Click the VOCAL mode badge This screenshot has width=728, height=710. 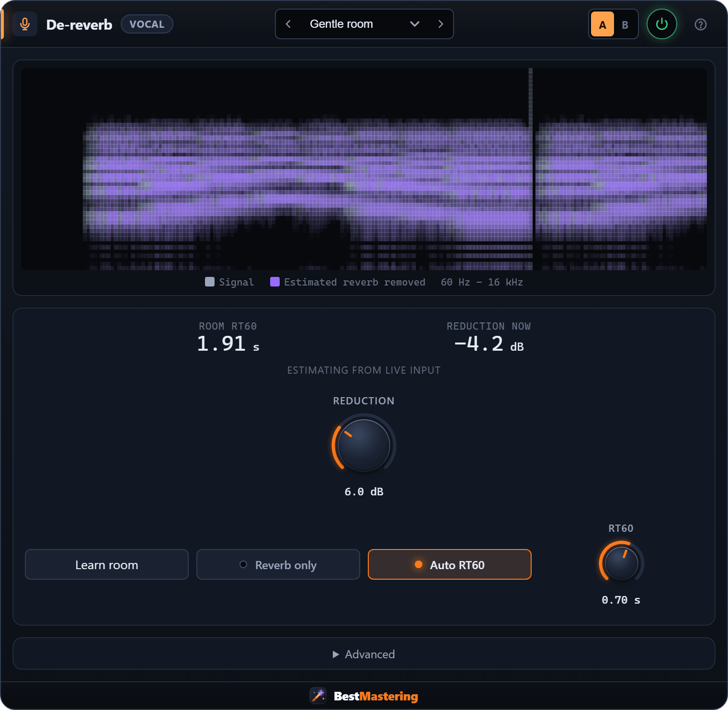pos(147,24)
